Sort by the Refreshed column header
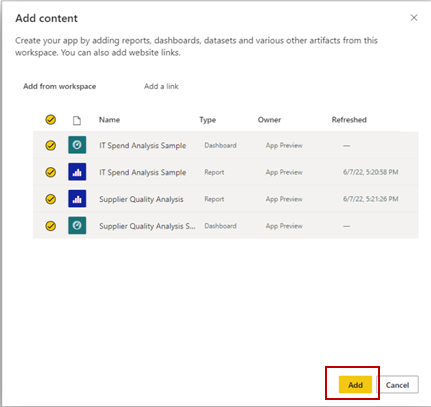 [349, 120]
